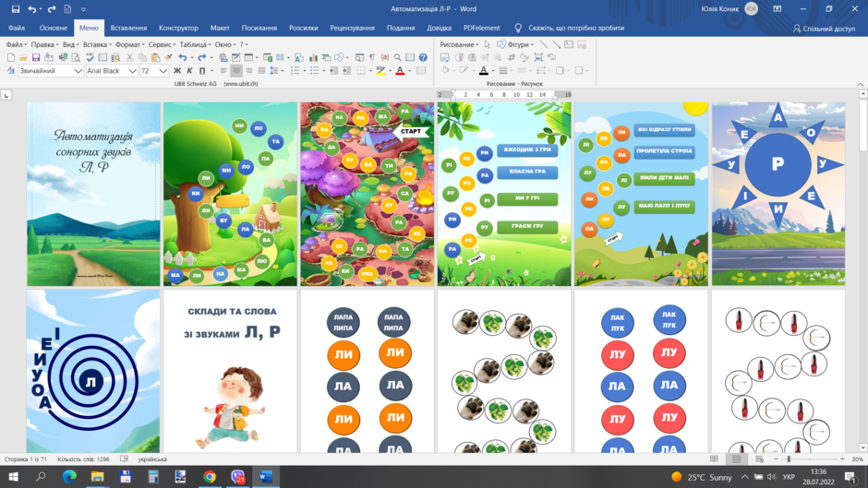
Task: Switch to the Вставлення ribbon tab
Action: [x=128, y=28]
